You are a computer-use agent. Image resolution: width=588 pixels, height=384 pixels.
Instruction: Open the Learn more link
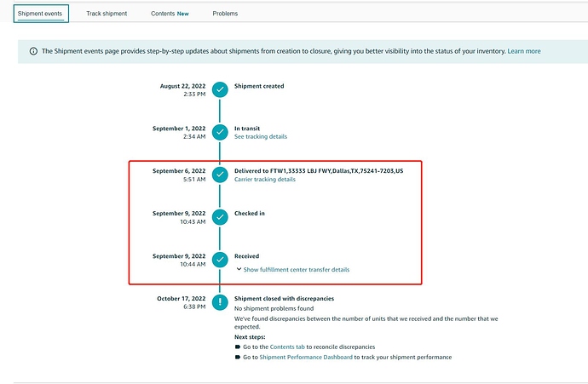tap(523, 51)
